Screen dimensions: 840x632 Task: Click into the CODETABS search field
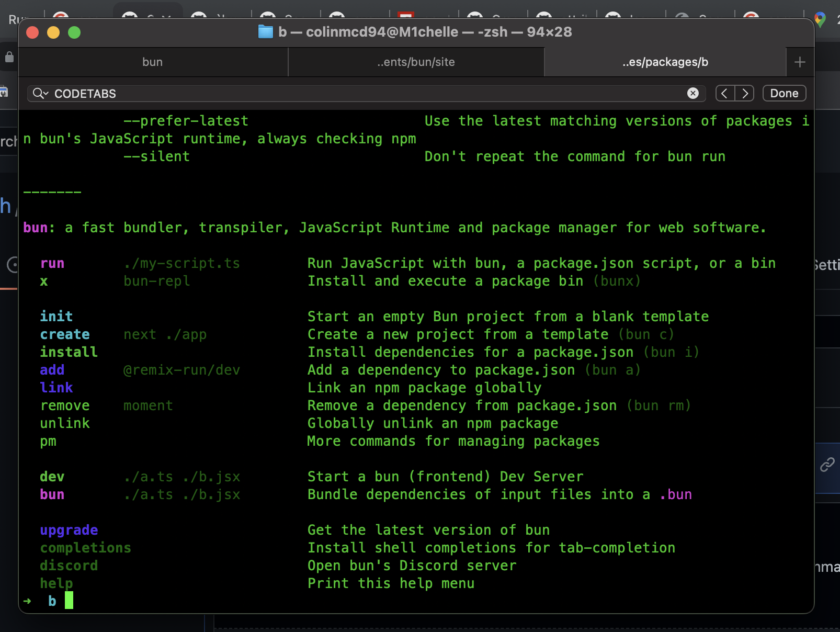pyautogui.click(x=366, y=93)
